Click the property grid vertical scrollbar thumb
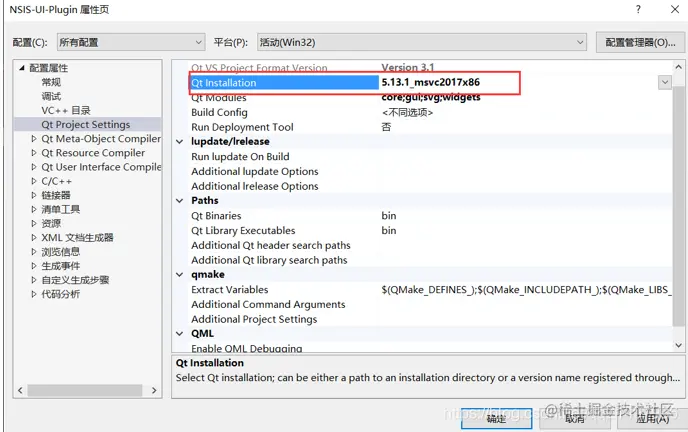This screenshot has height=432, width=688. point(678,206)
